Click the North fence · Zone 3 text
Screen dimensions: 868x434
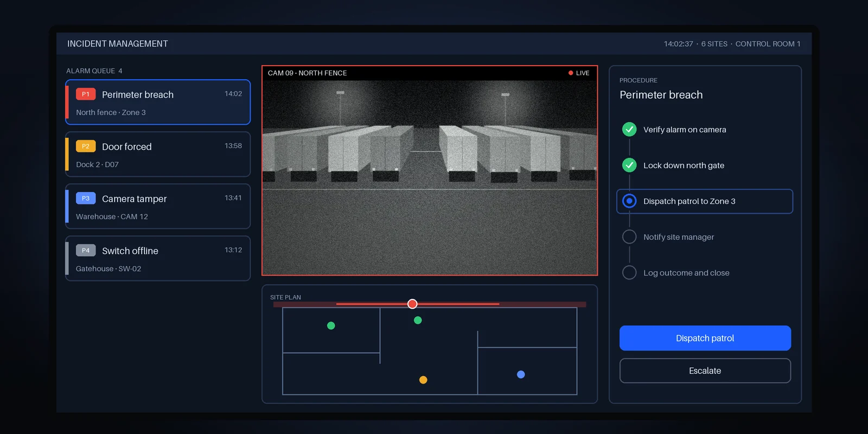pyautogui.click(x=111, y=112)
